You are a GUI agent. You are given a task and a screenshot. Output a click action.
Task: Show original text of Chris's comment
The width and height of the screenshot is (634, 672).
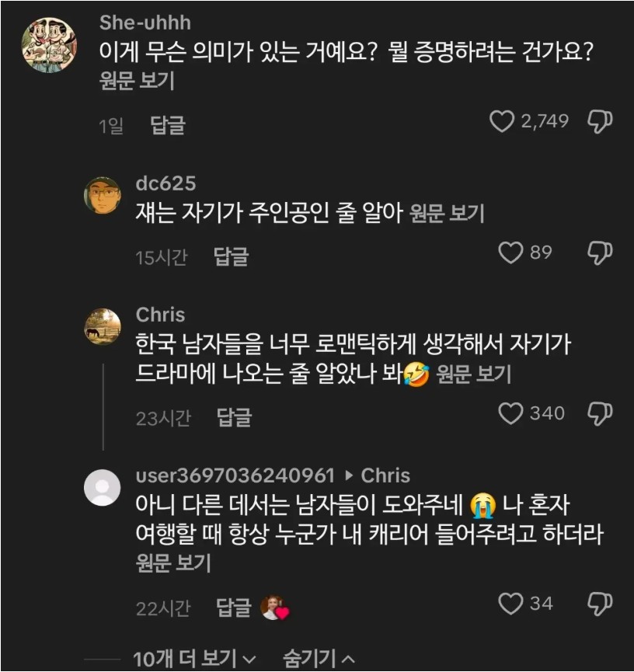point(473,375)
